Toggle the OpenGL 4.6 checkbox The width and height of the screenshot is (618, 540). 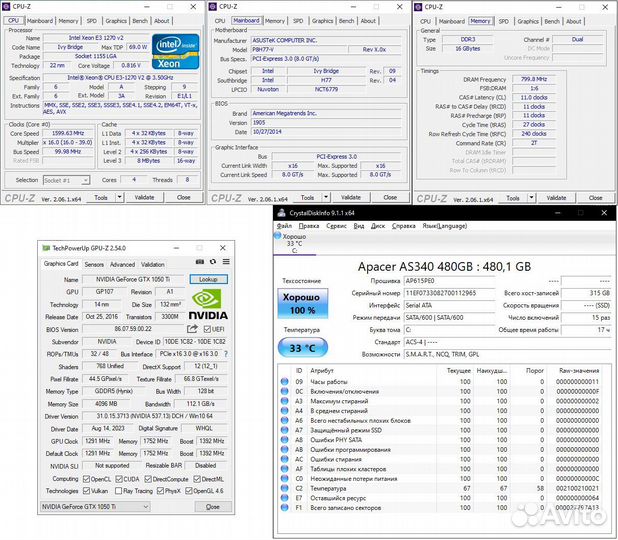[188, 491]
